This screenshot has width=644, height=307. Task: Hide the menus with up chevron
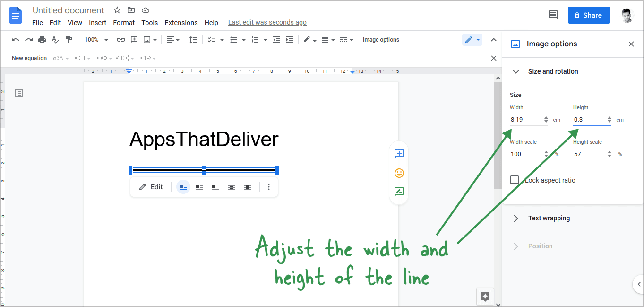494,40
